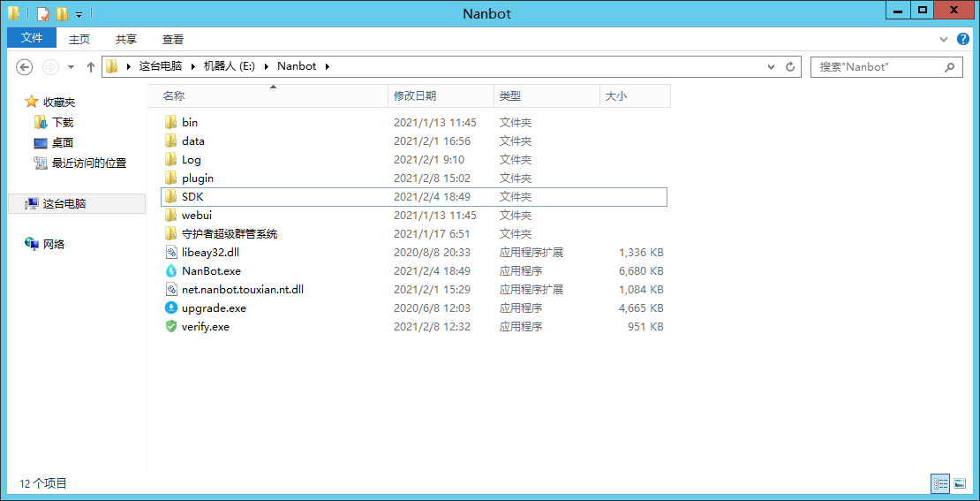The width and height of the screenshot is (980, 501).
Task: Click the SDK folder icon
Action: tap(170, 196)
